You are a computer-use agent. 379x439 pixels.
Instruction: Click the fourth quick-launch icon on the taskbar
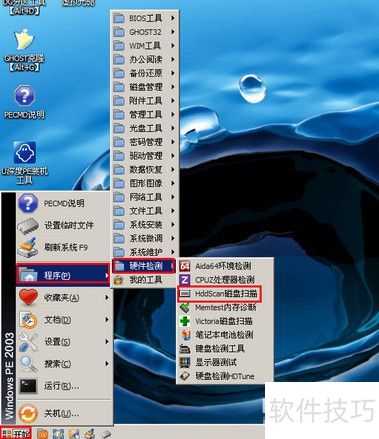[89, 434]
